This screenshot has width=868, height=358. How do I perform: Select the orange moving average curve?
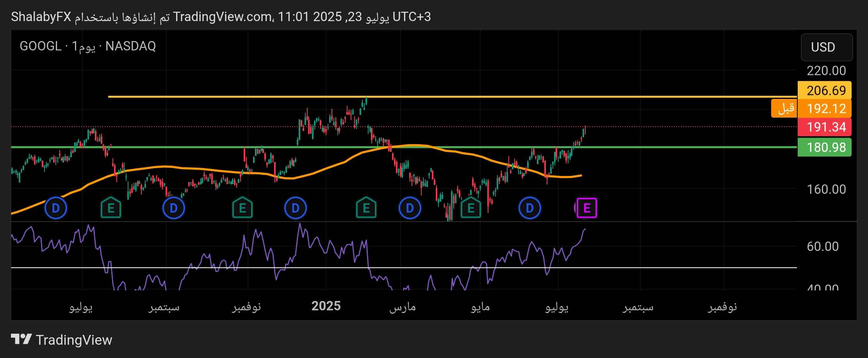297,178
